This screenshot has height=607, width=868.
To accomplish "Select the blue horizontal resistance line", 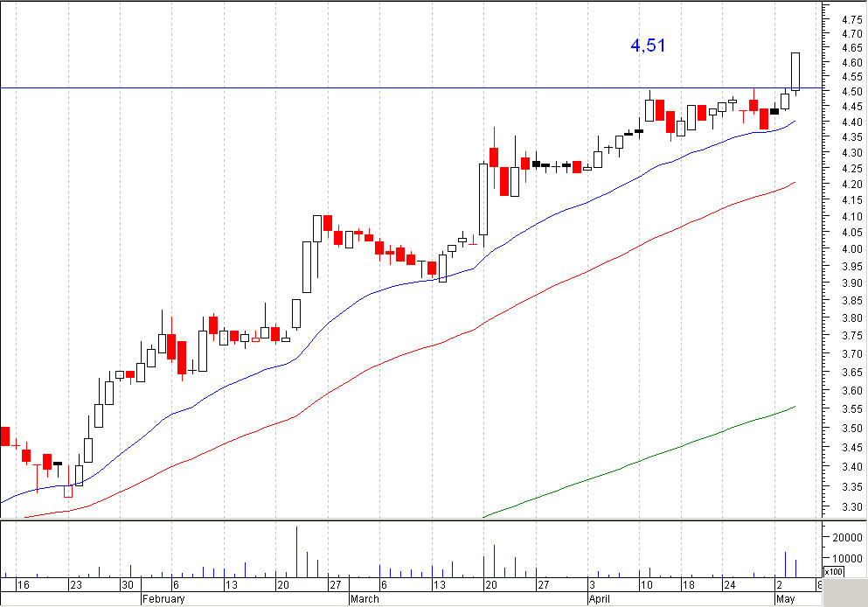I will click(x=410, y=87).
